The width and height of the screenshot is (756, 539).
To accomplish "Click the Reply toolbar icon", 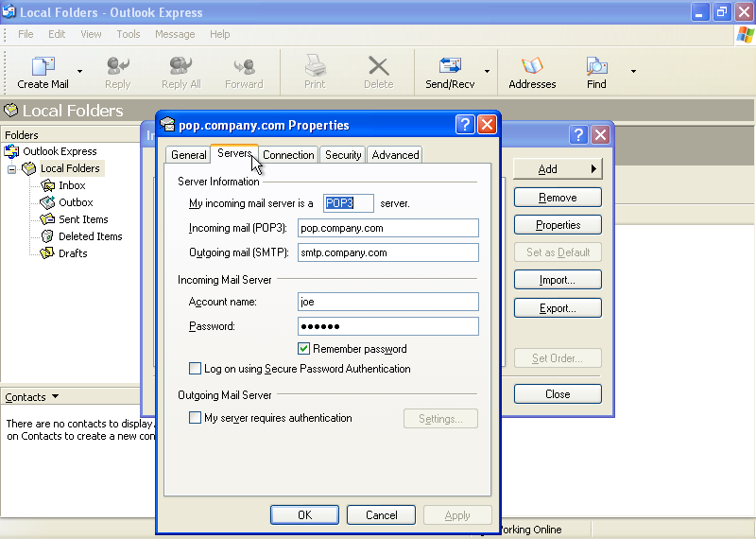I will [x=117, y=66].
